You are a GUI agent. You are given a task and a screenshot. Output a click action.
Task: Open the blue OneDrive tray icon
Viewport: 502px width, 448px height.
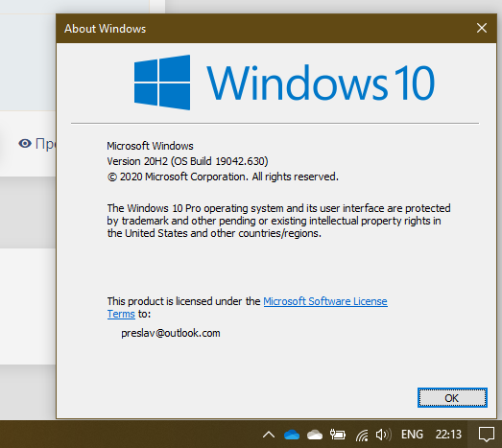coord(292,435)
